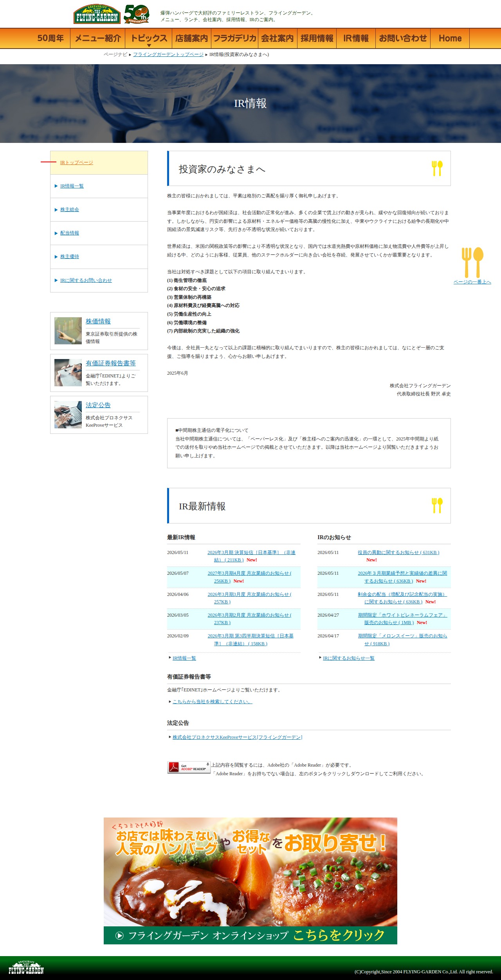Open 業績予想と実績値の差異に関するお知らせ link
This screenshot has height=980, width=501.
click(x=402, y=577)
